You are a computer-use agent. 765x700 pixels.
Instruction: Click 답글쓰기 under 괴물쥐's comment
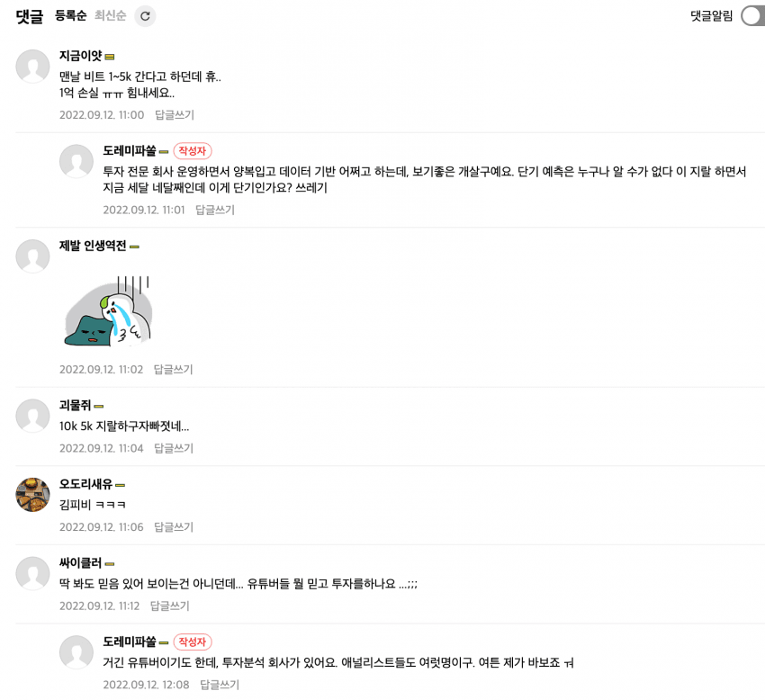(174, 448)
